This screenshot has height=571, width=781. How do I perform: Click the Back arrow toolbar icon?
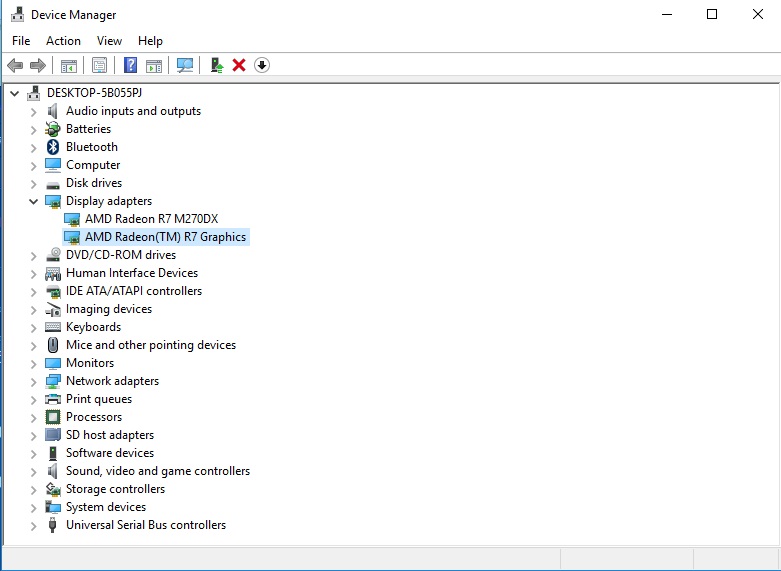[15, 65]
